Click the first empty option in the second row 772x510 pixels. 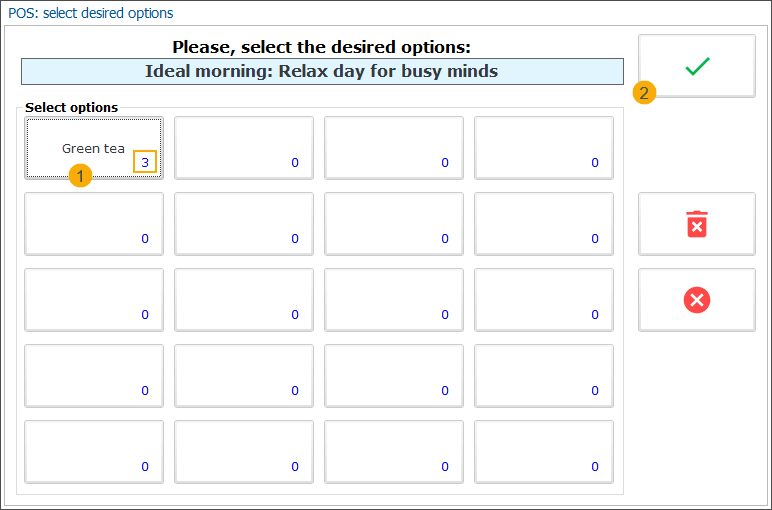coord(94,224)
